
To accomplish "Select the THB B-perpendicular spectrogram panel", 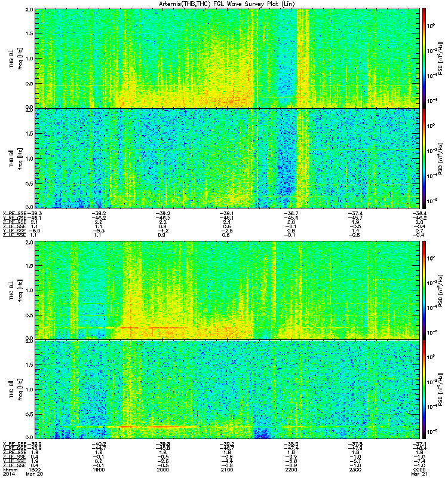I will 228,58.
